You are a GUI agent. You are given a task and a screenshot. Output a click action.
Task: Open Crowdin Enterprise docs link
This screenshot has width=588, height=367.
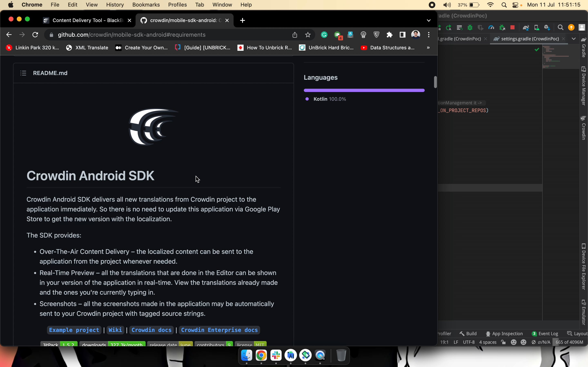click(219, 330)
